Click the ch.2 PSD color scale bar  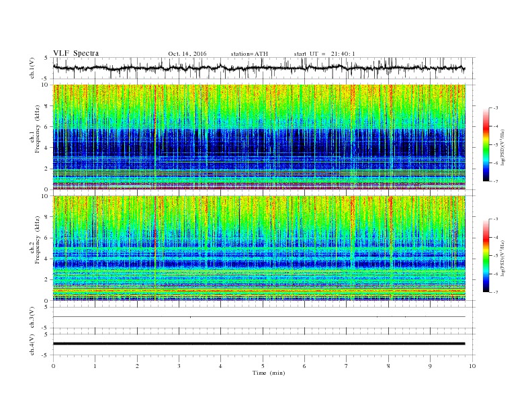click(486, 256)
